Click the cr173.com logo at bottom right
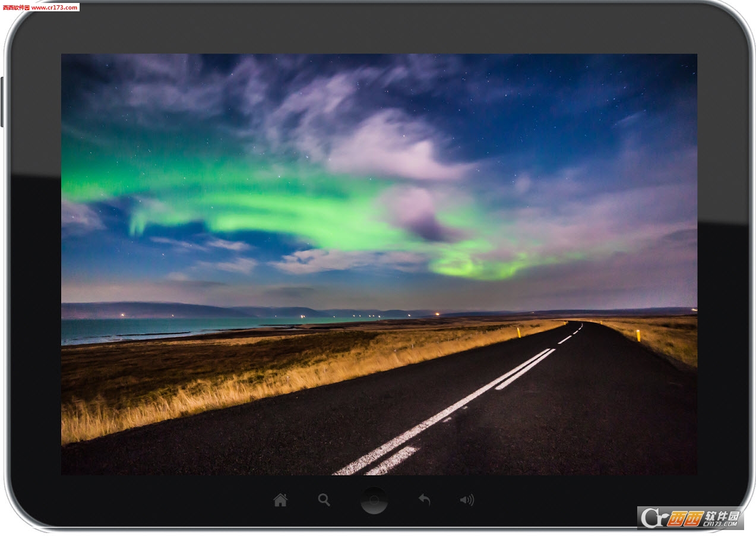 [x=690, y=518]
